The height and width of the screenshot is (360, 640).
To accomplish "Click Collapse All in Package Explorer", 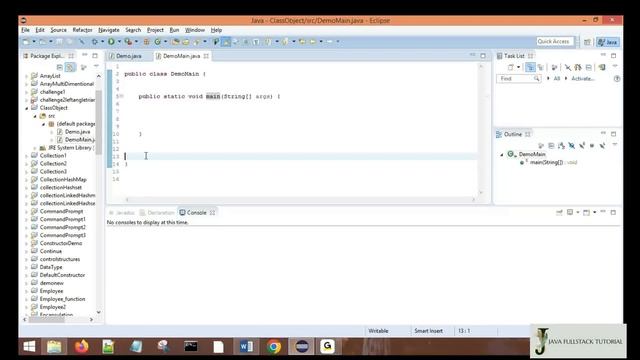I will click(x=60, y=67).
